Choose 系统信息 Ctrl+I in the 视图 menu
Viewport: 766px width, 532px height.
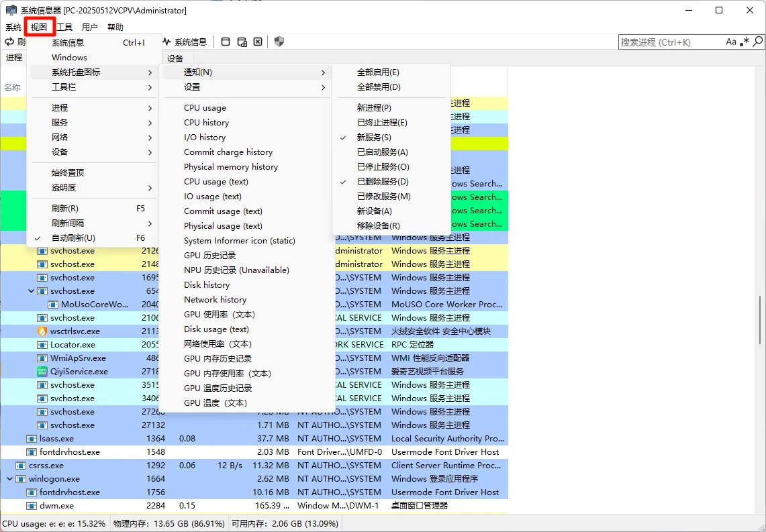[x=94, y=43]
